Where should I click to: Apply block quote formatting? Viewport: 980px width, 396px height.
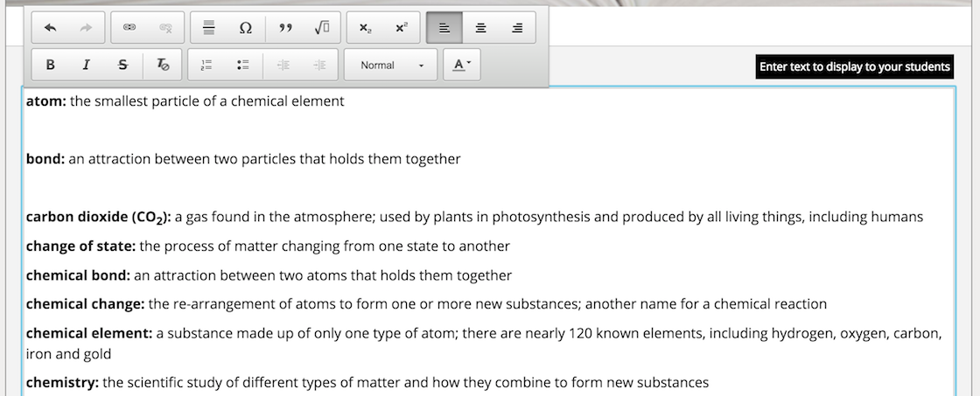click(x=285, y=27)
